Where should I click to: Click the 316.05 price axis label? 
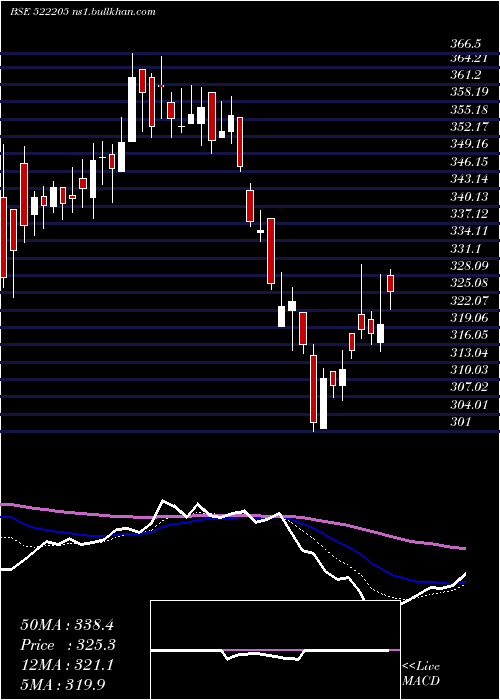(x=469, y=334)
